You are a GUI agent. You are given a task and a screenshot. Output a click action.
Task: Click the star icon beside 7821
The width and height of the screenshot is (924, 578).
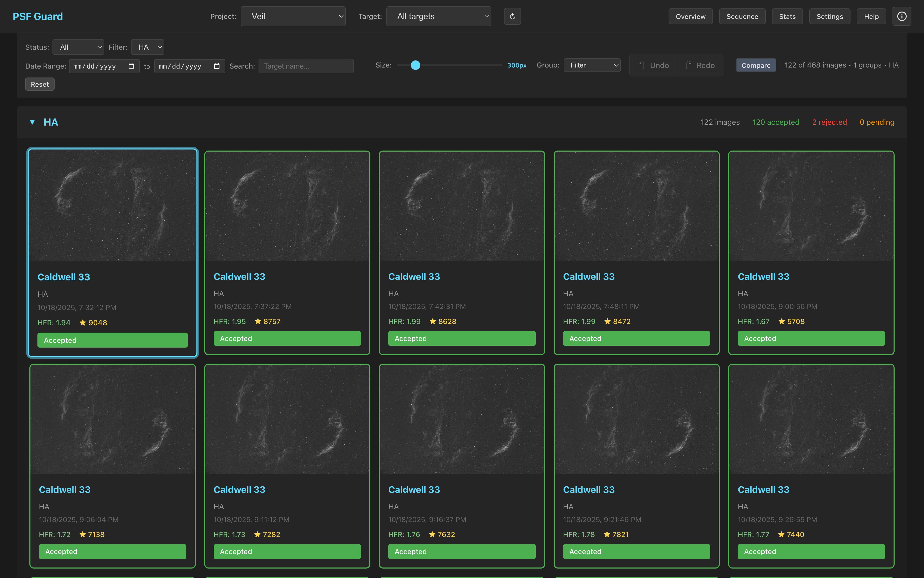(607, 534)
